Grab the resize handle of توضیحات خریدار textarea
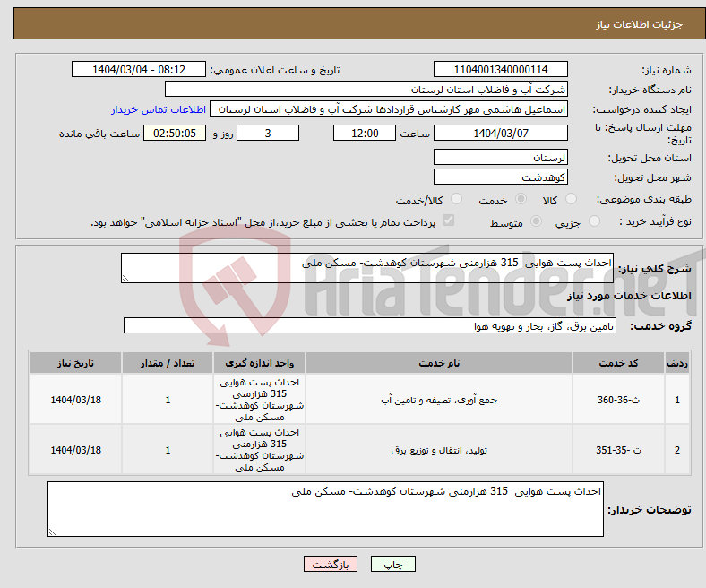This screenshot has height=588, width=706. (x=52, y=532)
